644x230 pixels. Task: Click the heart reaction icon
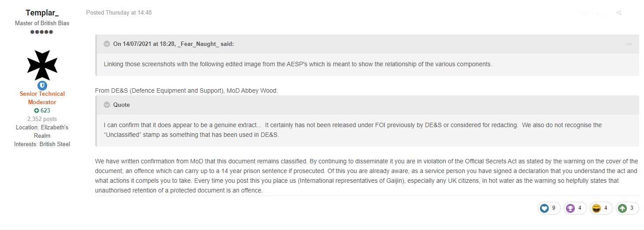pos(544,208)
